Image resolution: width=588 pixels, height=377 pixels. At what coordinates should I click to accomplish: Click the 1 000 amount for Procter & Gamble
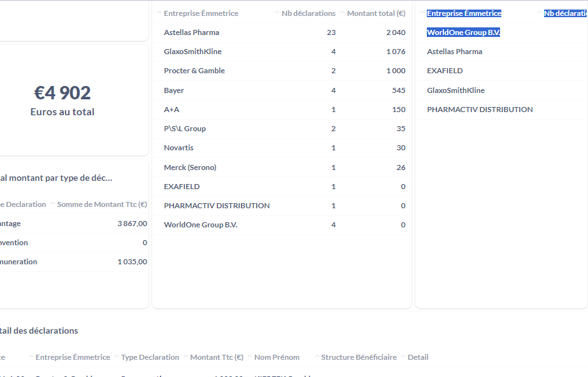(396, 71)
